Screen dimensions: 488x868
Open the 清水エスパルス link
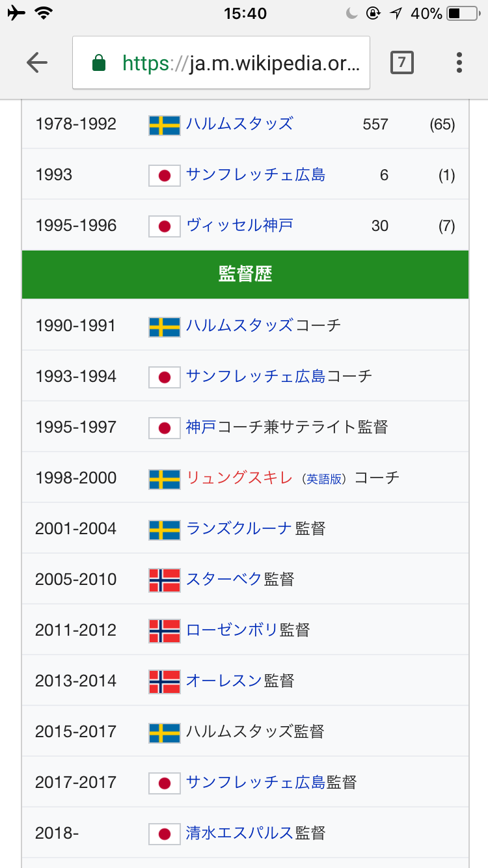(x=239, y=833)
